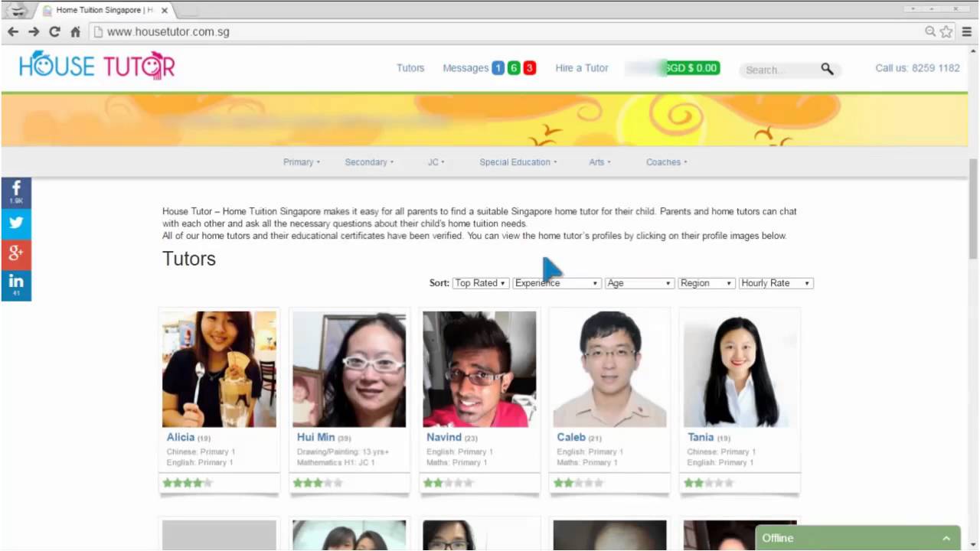980x551 pixels.
Task: Click Alicia's 'Chinese: Primary 1' subject text
Action: [201, 452]
